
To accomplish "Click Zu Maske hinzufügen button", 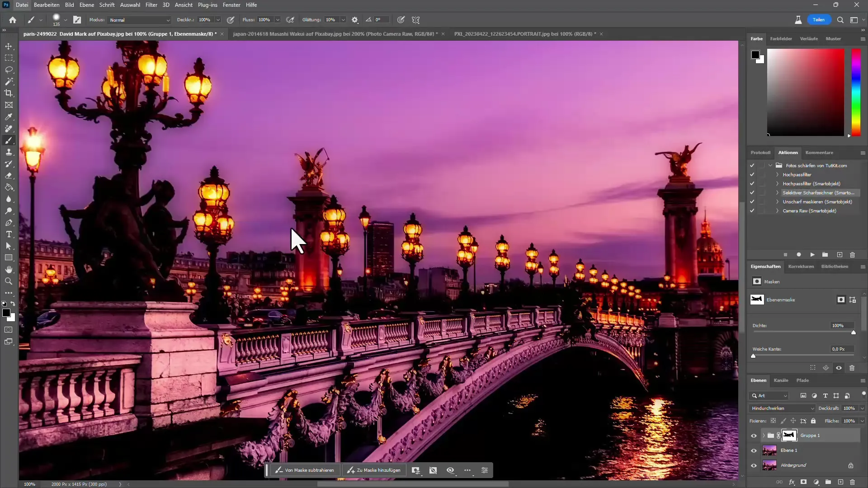I will coord(374,470).
